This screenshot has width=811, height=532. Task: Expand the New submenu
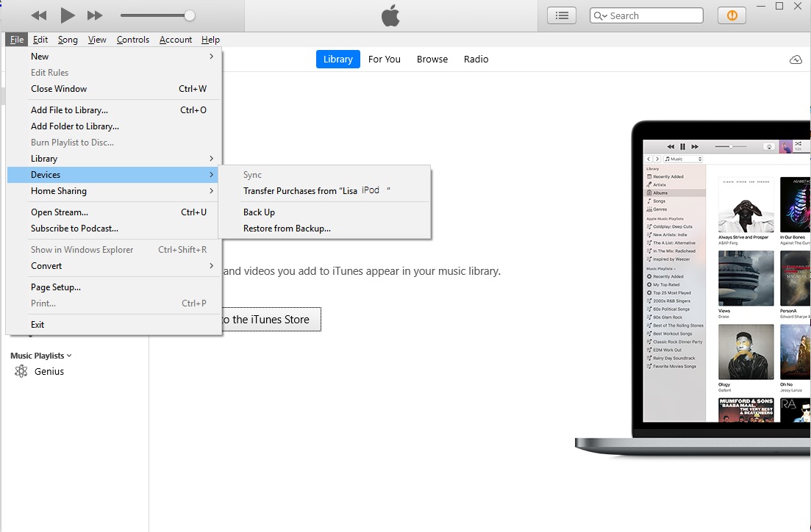pos(114,57)
